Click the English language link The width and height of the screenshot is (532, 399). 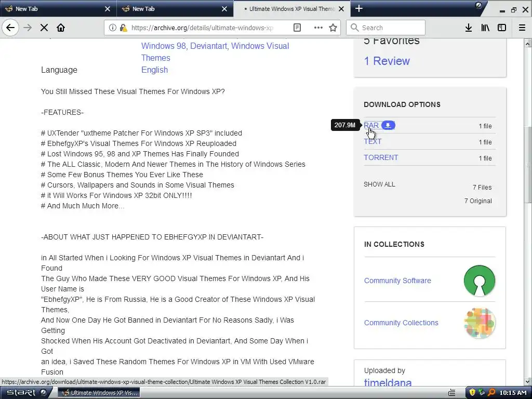click(154, 70)
